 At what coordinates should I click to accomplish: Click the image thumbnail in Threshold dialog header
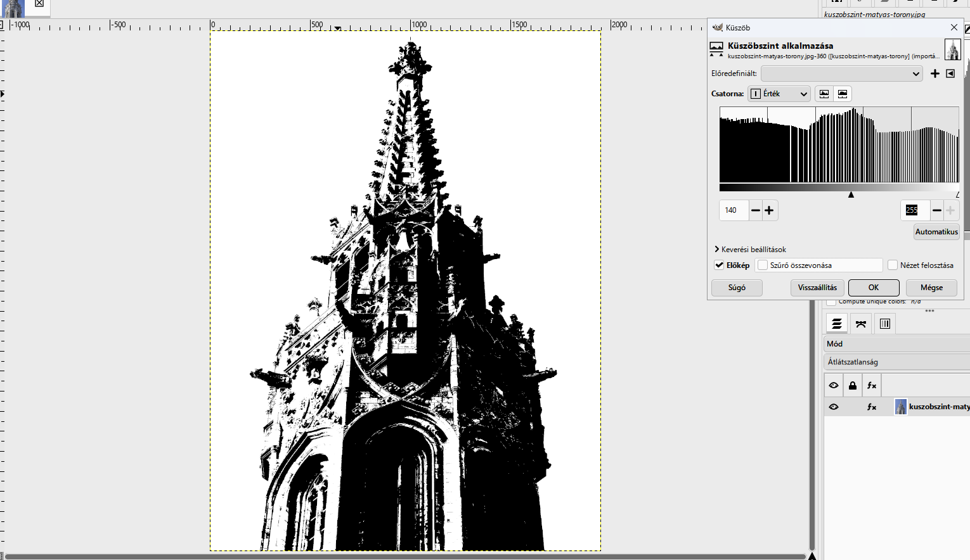click(952, 49)
